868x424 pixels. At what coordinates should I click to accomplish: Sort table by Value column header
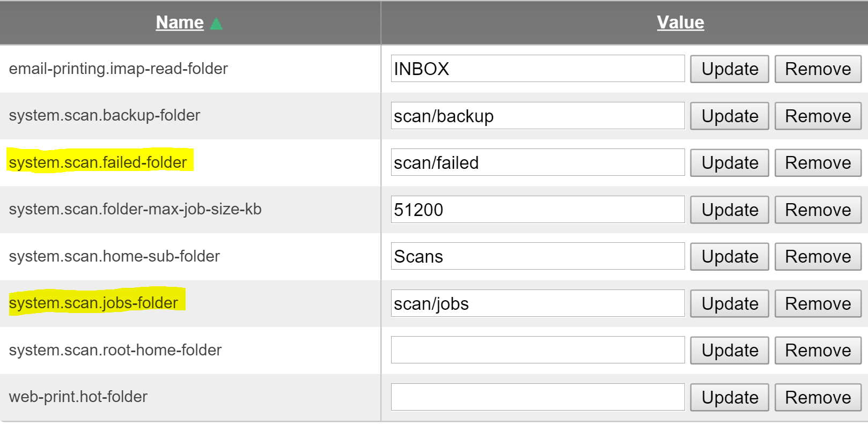(680, 23)
